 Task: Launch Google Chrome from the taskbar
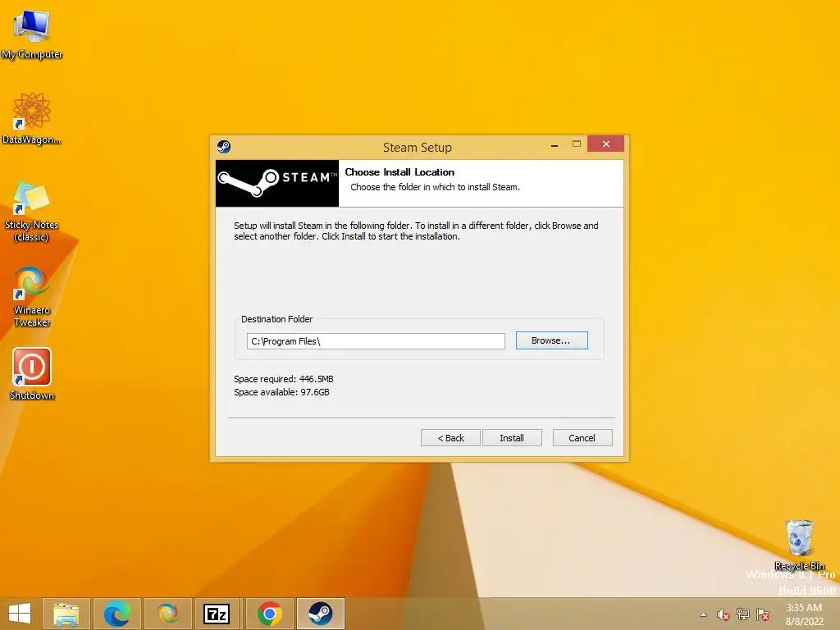point(269,614)
